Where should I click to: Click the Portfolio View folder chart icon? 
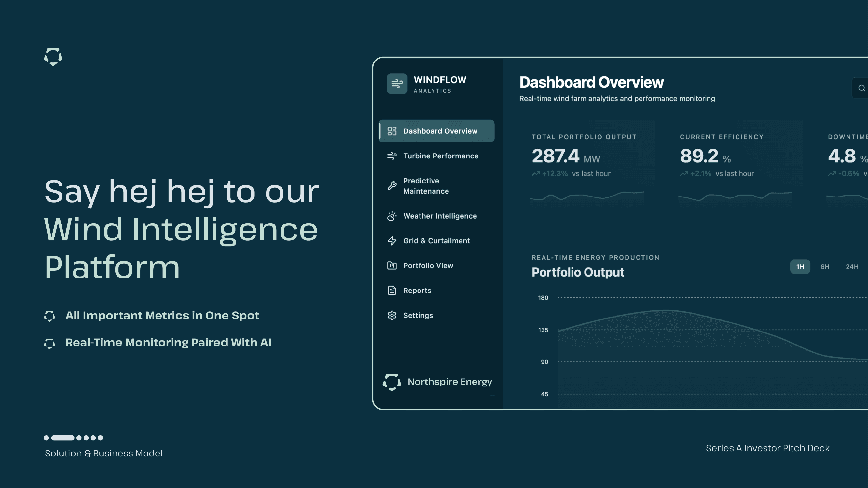coord(392,266)
